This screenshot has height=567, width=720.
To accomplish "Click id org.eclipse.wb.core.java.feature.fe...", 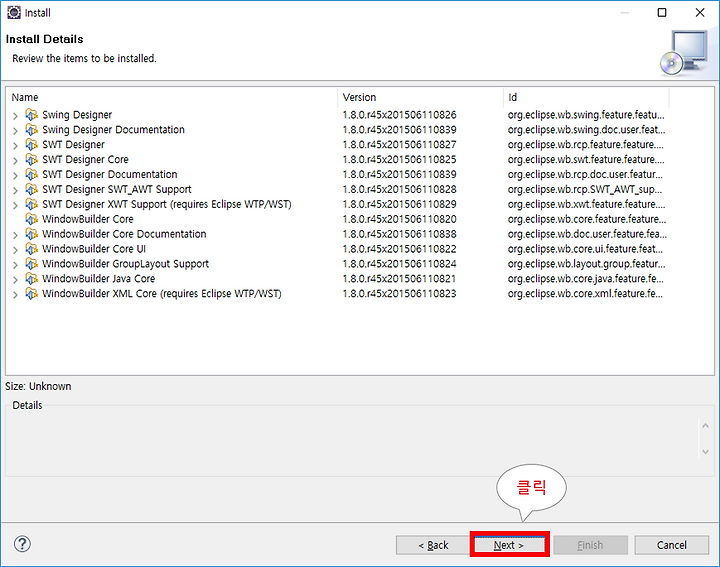I will point(585,279).
